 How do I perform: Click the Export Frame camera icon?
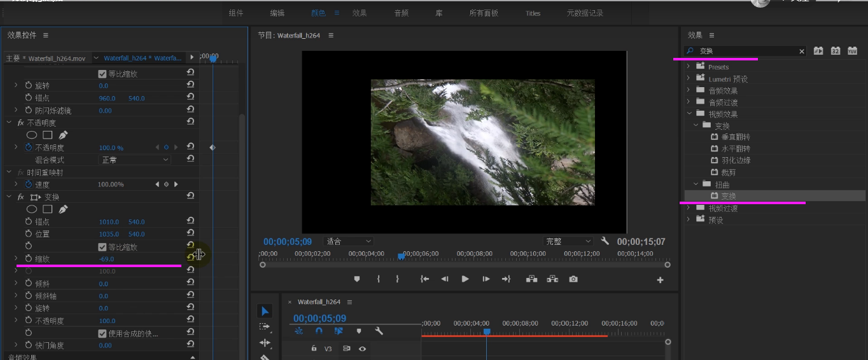click(573, 279)
